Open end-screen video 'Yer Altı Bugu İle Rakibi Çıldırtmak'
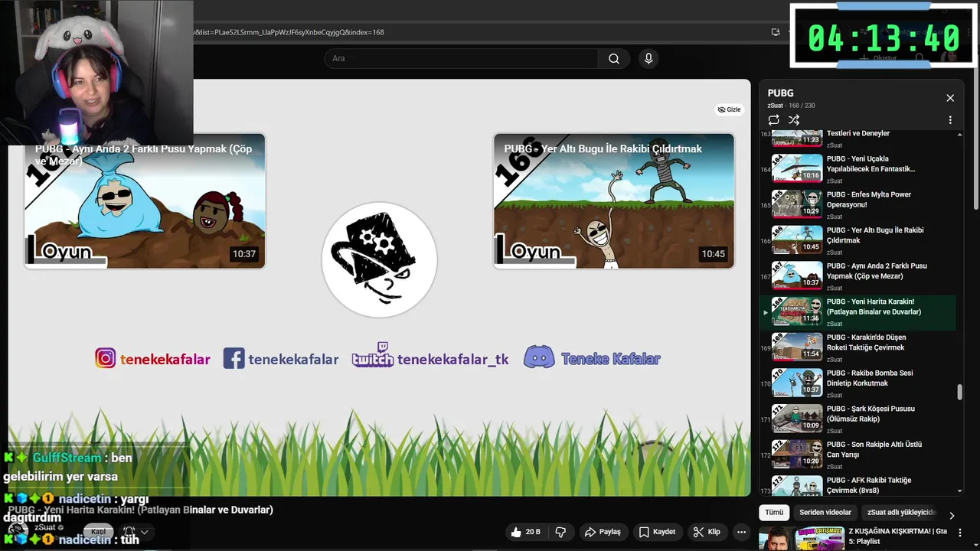This screenshot has width=980, height=551. tap(613, 201)
